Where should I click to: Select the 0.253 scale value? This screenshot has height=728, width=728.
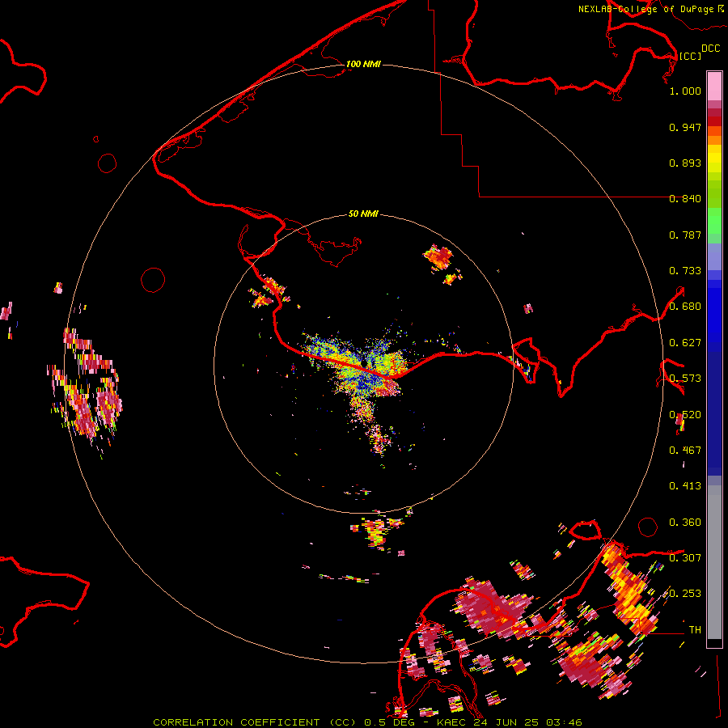(x=685, y=594)
